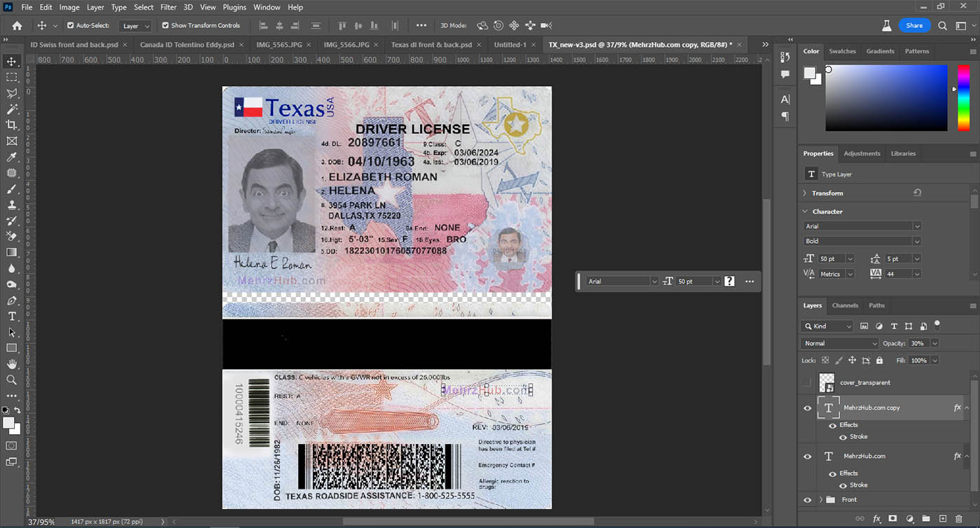Click the Edit Toolbar three dots in tools

click(12, 396)
